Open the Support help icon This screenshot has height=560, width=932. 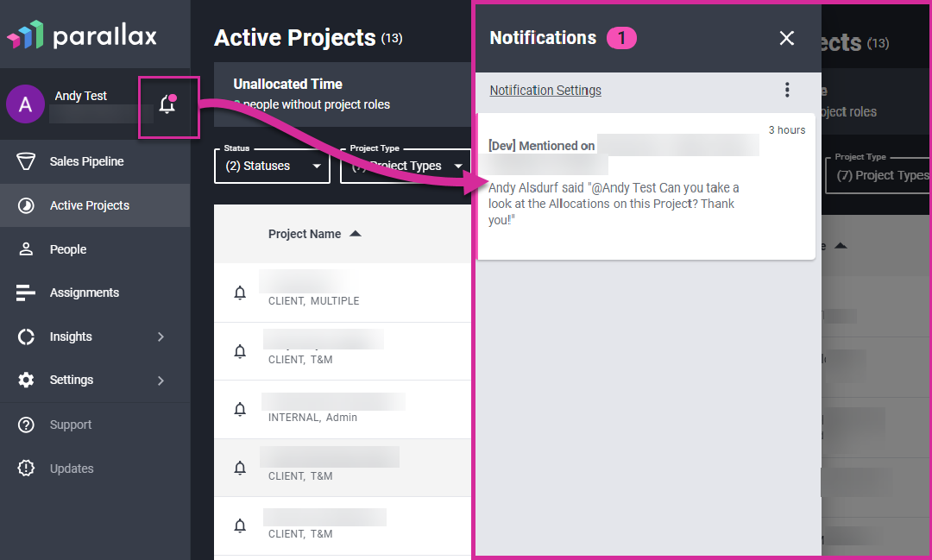point(26,424)
